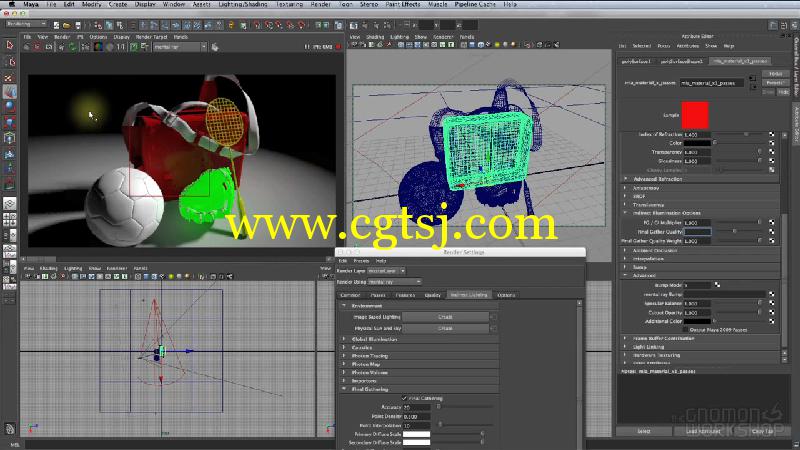Click the input connection arrow icon beside material name
Screen dimensions: 800x450
click(753, 78)
